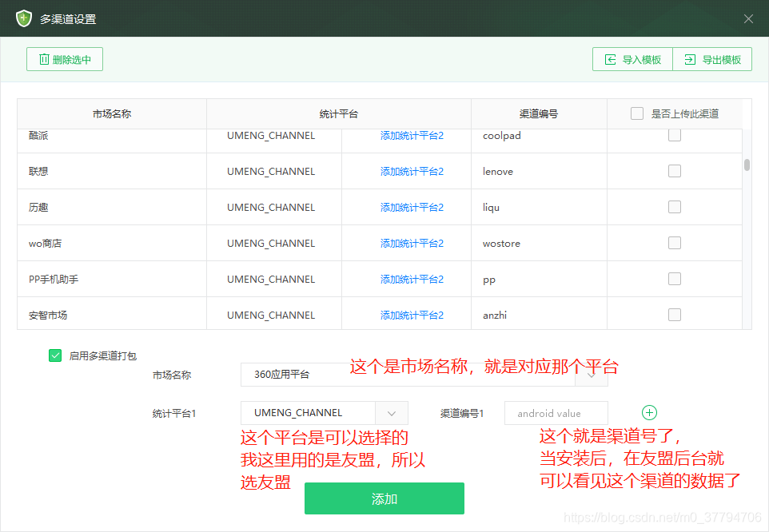Image resolution: width=769 pixels, height=532 pixels.
Task: Open the 市场名称 dropdown showing 360应用平台
Action: [424, 375]
